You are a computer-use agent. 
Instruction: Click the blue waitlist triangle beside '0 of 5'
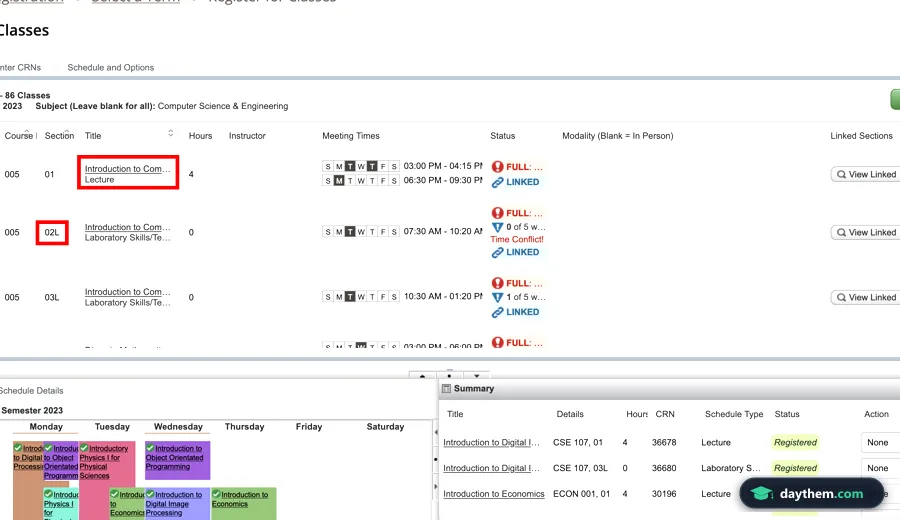coord(497,227)
